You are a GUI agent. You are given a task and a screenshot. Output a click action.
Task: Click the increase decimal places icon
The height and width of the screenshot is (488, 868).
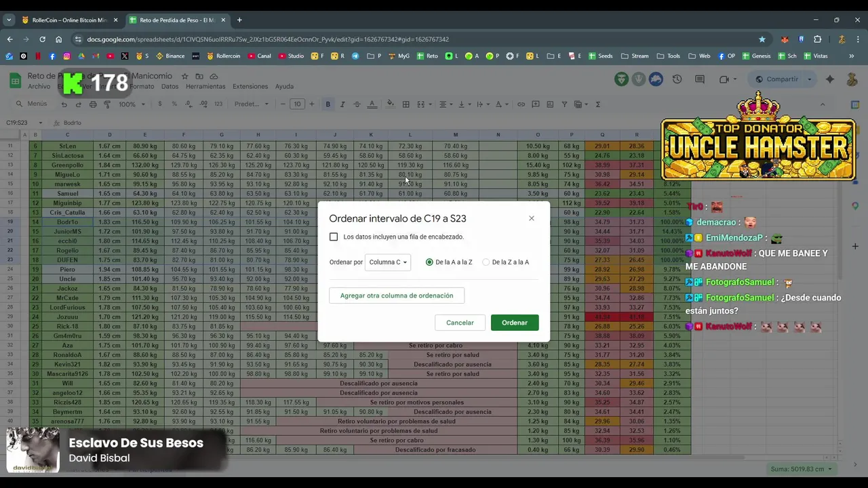point(203,104)
